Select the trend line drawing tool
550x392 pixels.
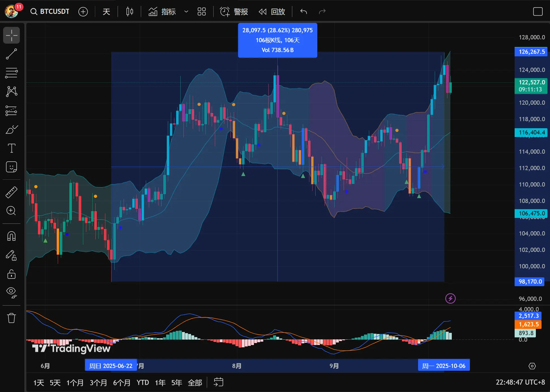pos(11,54)
